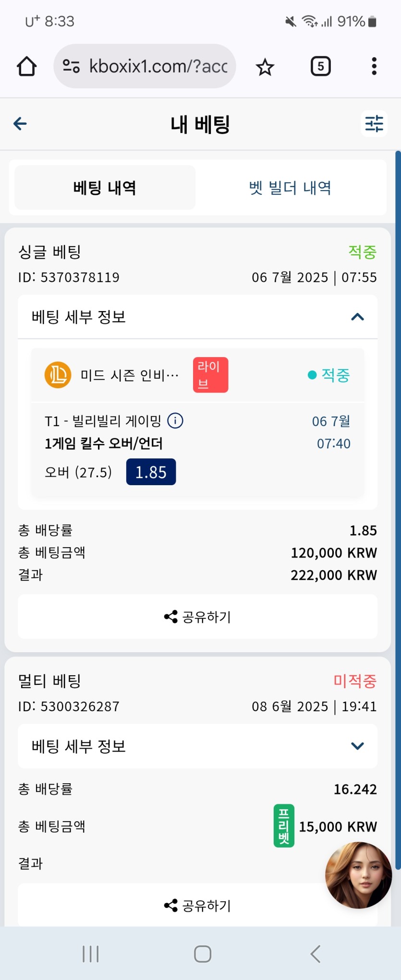Tap the Android recent apps button
This screenshot has width=401, height=980.
(x=90, y=954)
